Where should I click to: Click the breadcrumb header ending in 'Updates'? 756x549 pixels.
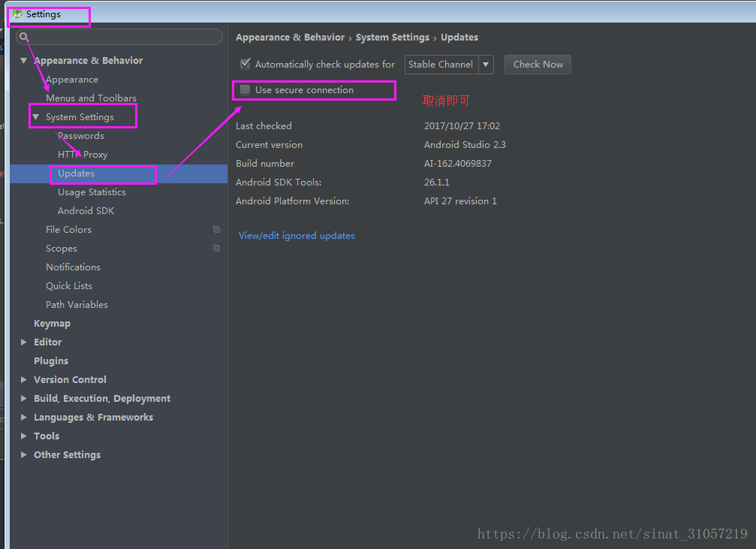point(357,37)
